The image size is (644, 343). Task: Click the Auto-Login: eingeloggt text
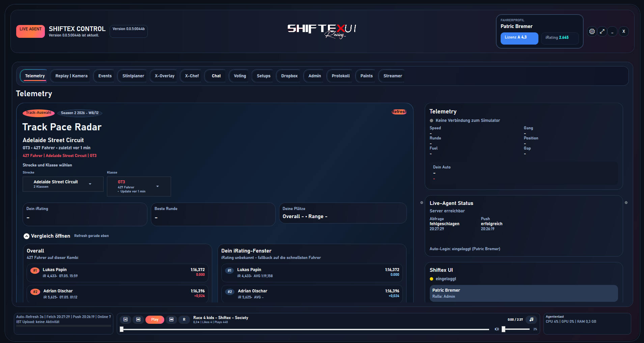point(465,249)
